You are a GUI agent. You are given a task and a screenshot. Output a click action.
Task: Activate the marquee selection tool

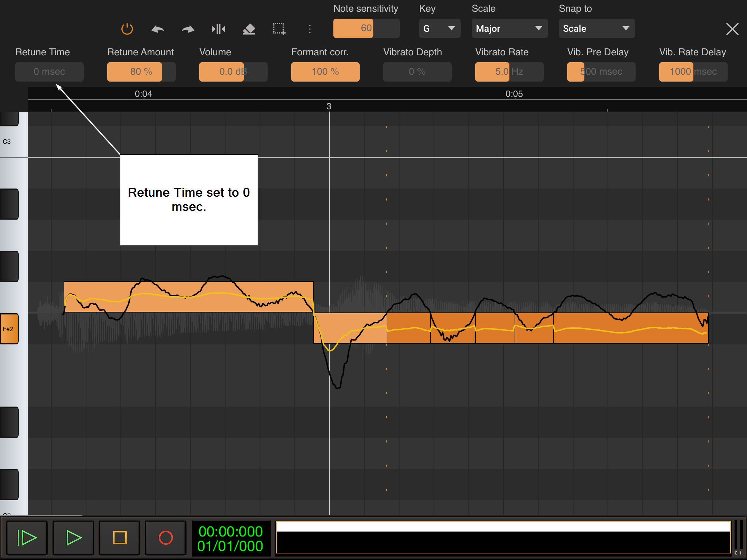[279, 29]
